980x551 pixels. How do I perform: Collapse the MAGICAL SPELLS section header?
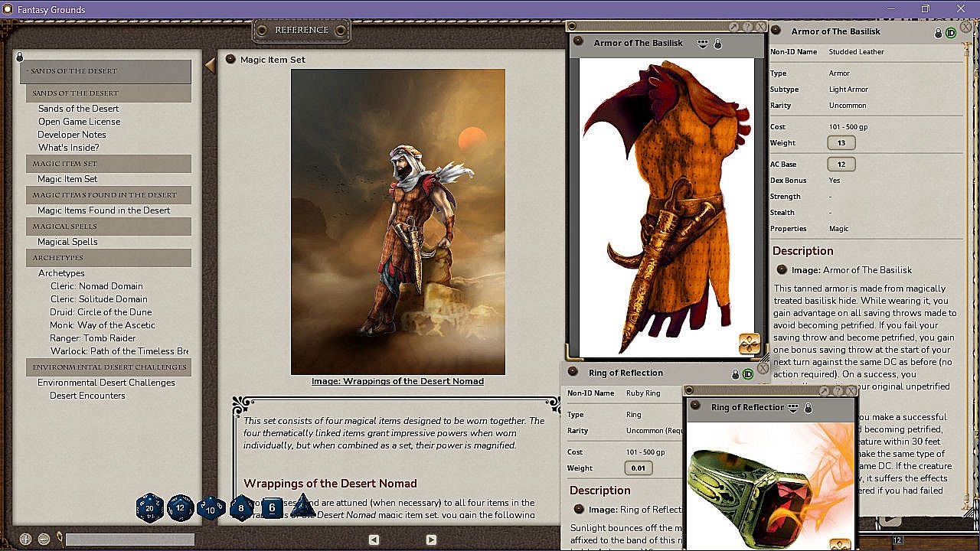109,227
